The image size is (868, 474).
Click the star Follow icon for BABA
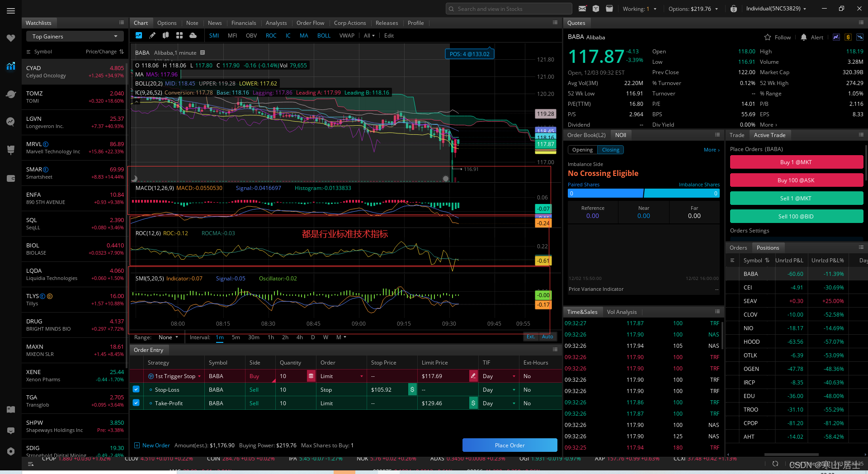[768, 37]
